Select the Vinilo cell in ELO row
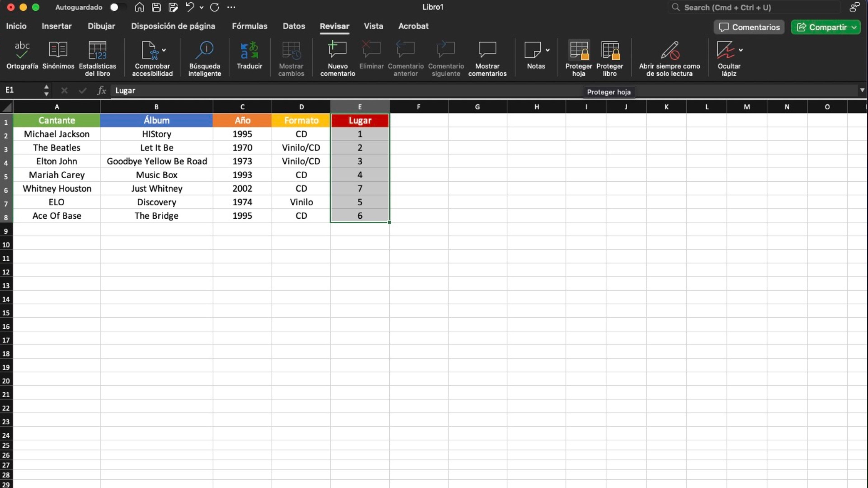This screenshot has height=488, width=868. [x=301, y=202]
